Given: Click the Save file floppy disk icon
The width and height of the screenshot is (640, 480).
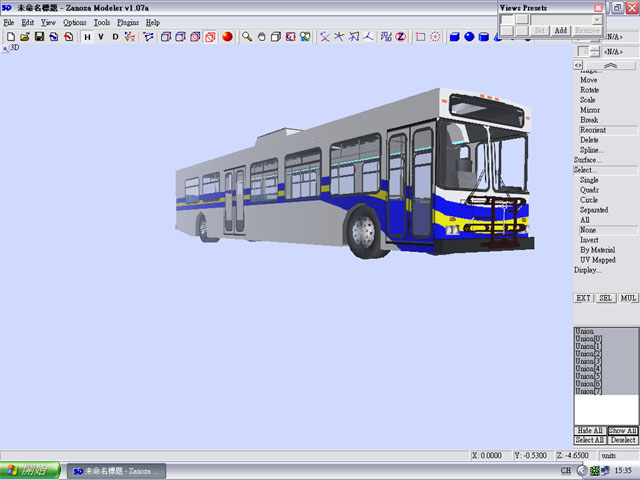Looking at the screenshot, I should point(38,37).
